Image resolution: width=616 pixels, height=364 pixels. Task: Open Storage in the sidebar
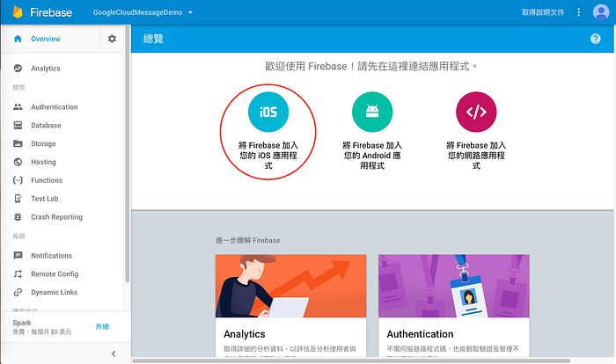(x=43, y=143)
